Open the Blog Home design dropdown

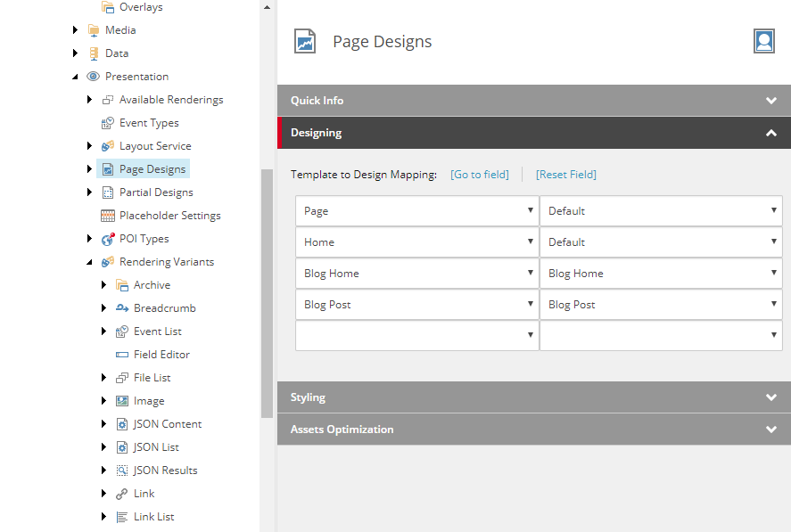(x=662, y=274)
